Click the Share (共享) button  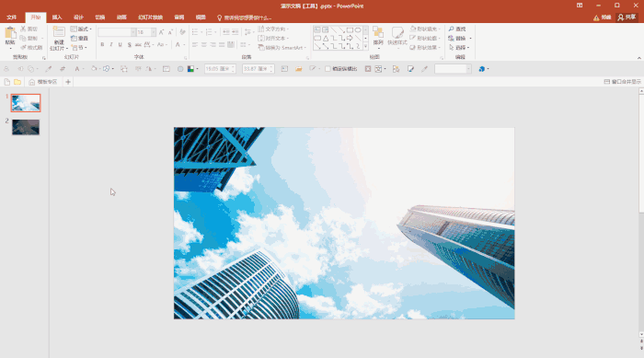627,17
